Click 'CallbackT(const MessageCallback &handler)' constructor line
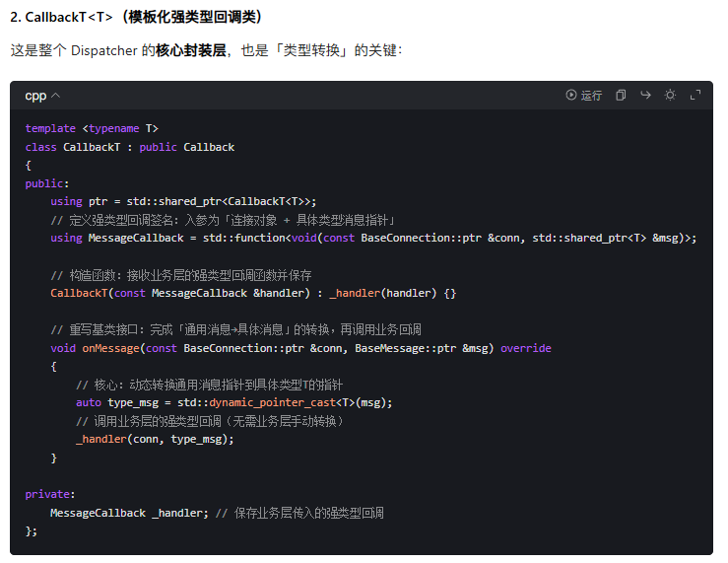Screen dimensions: 728x563 253,293
